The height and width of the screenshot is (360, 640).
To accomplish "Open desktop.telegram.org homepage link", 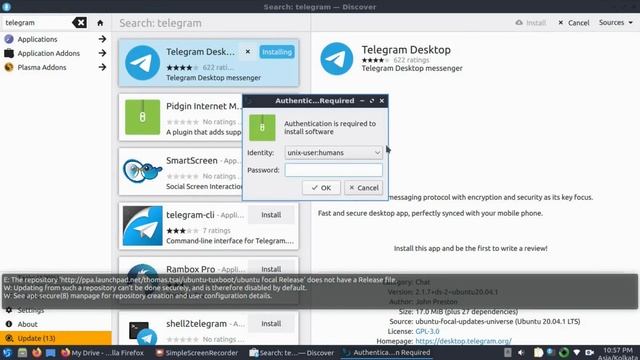I will tap(463, 341).
